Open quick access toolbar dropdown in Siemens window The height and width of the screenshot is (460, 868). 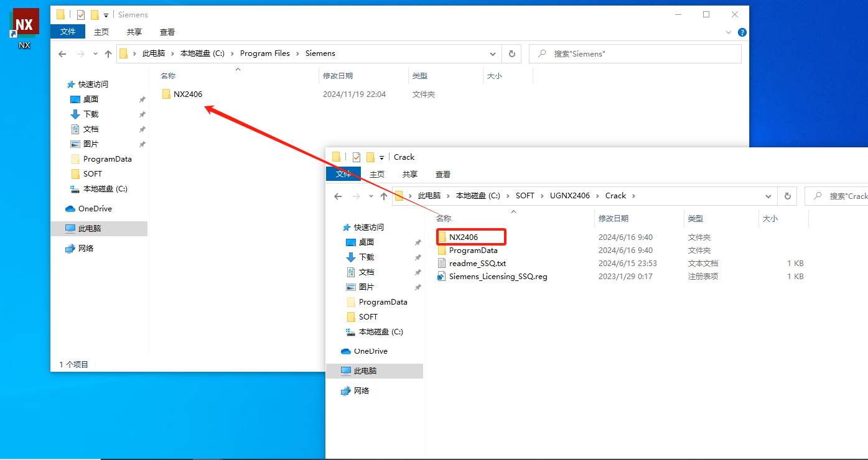(x=106, y=15)
